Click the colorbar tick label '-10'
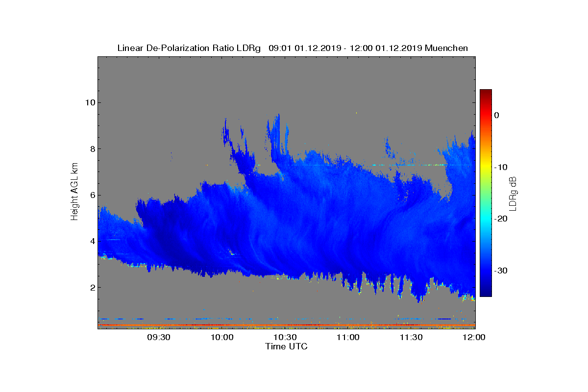This screenshot has width=588, height=392. point(500,167)
